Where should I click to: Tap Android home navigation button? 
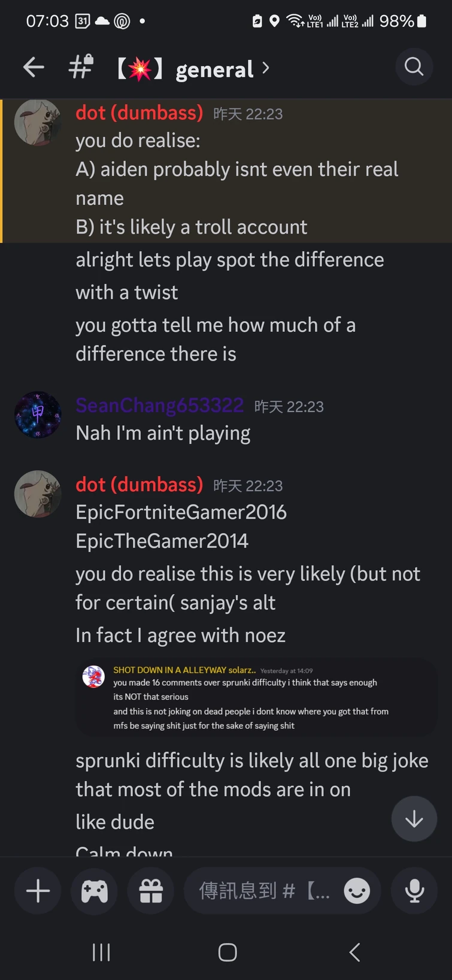227,952
